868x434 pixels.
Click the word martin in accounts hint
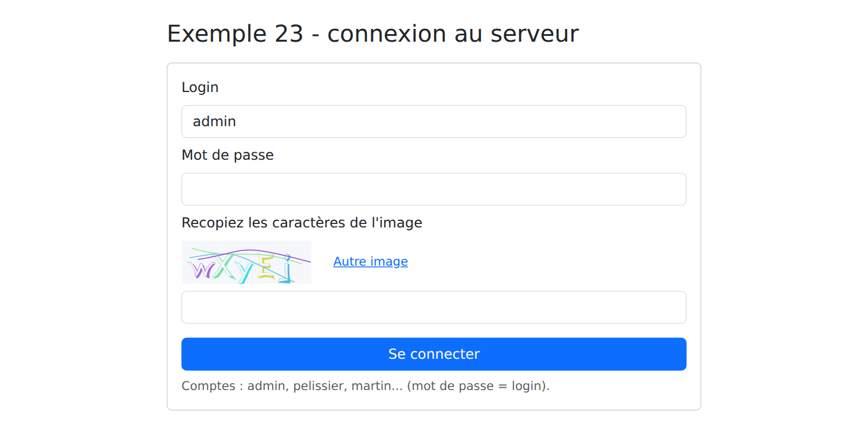click(371, 386)
